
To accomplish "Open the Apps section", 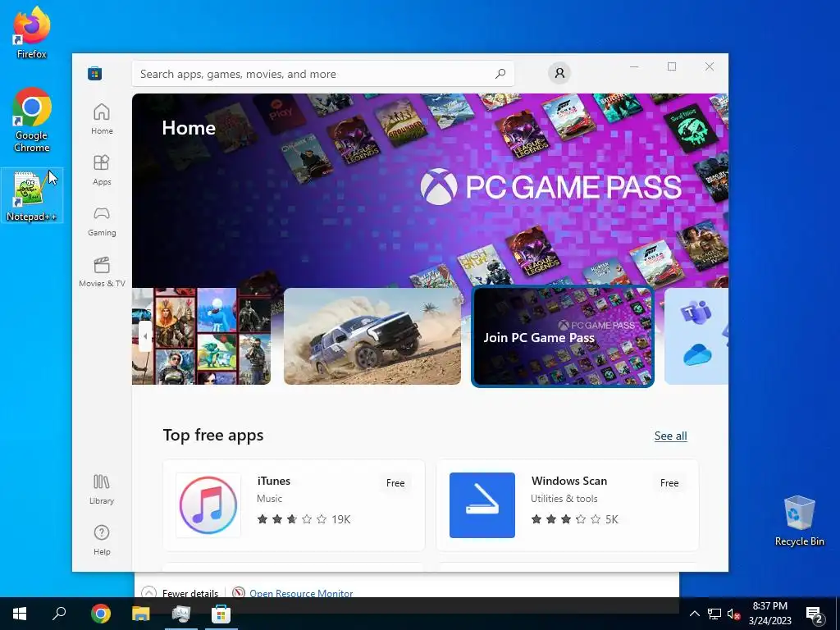I will [102, 170].
